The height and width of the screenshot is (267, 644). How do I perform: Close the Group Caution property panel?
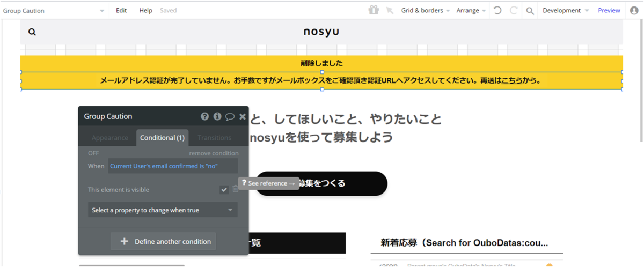tap(243, 116)
